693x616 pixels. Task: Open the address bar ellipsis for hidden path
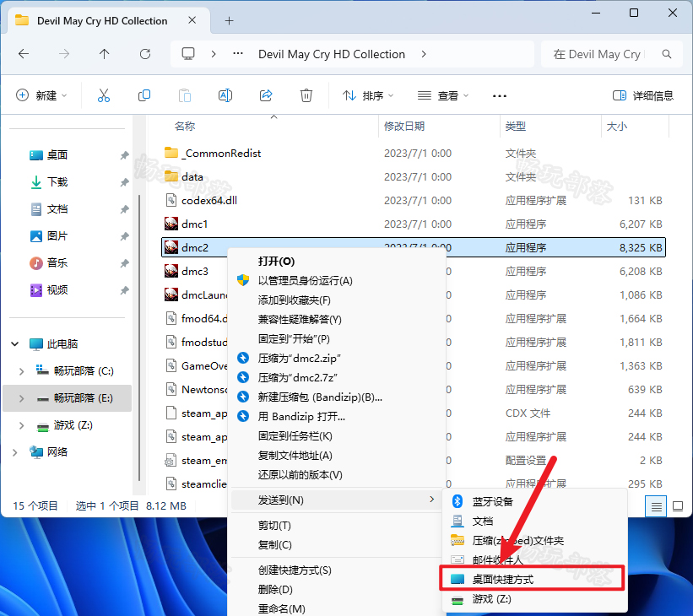click(238, 53)
